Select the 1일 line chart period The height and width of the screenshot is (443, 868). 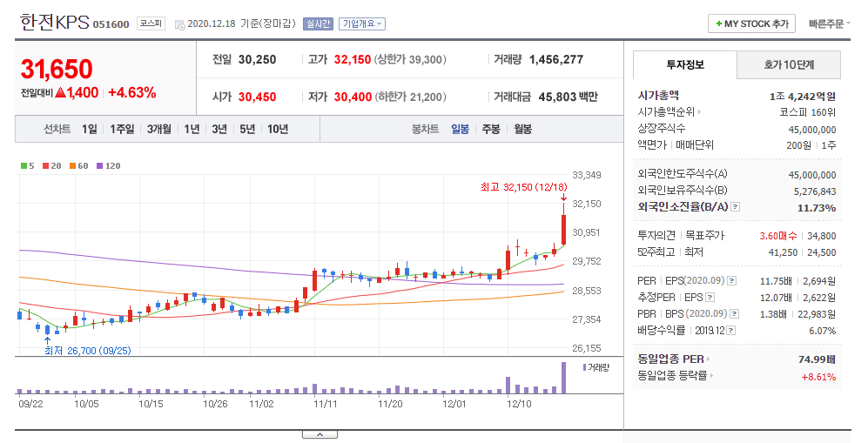[x=90, y=130]
